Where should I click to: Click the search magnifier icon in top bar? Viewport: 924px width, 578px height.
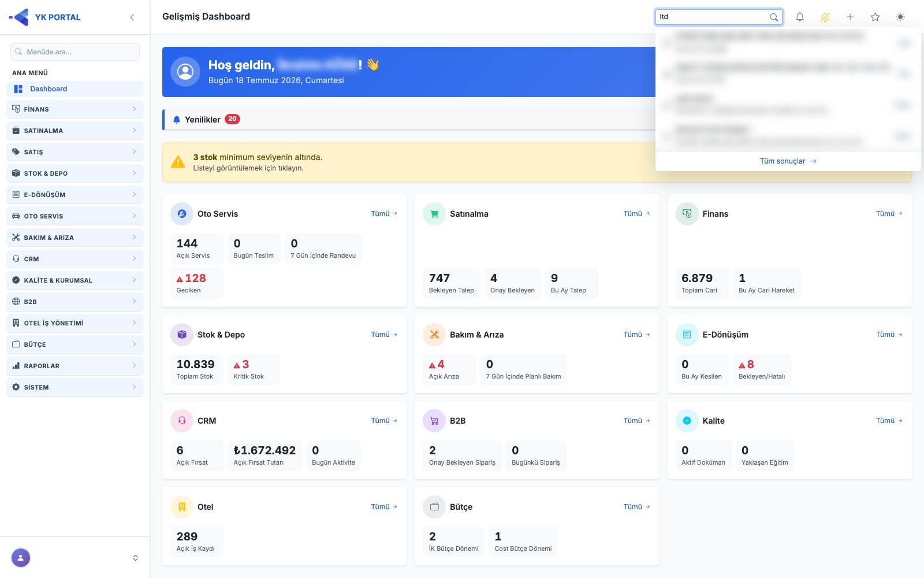774,17
